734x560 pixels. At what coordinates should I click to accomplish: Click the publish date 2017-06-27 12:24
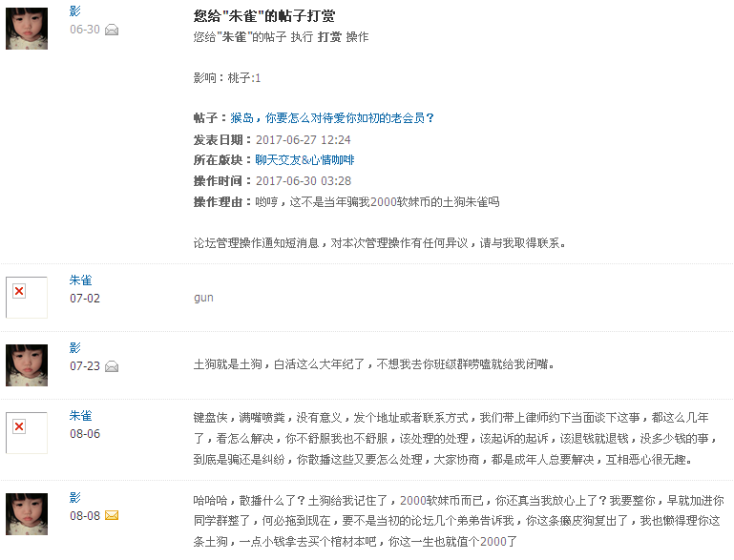304,140
